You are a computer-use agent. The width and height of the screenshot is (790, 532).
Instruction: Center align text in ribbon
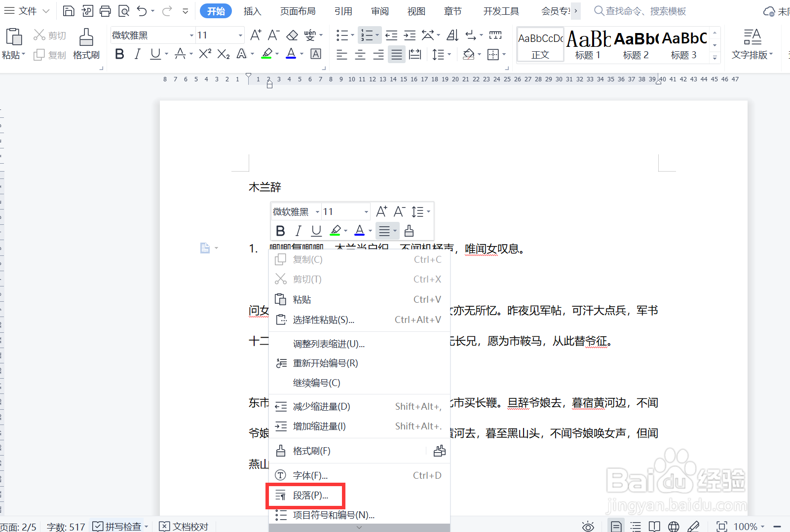pyautogui.click(x=360, y=54)
